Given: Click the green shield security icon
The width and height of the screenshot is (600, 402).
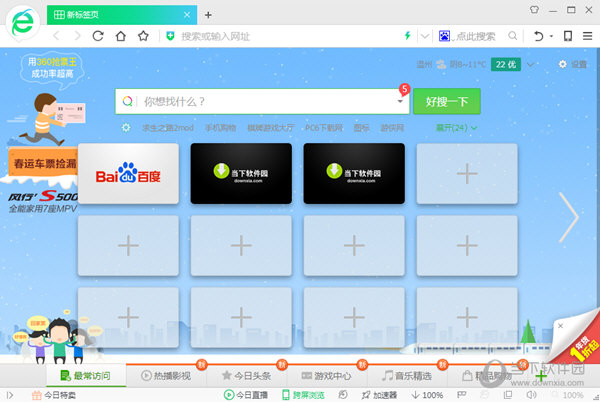Looking at the screenshot, I should point(170,36).
